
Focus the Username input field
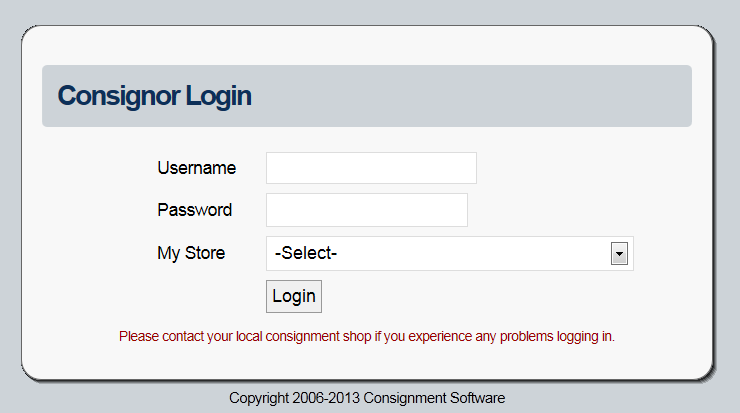tap(371, 168)
